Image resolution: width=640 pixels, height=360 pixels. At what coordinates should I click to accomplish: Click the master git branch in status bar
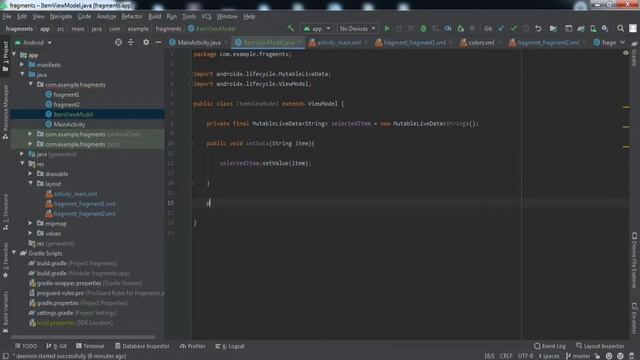click(578, 356)
